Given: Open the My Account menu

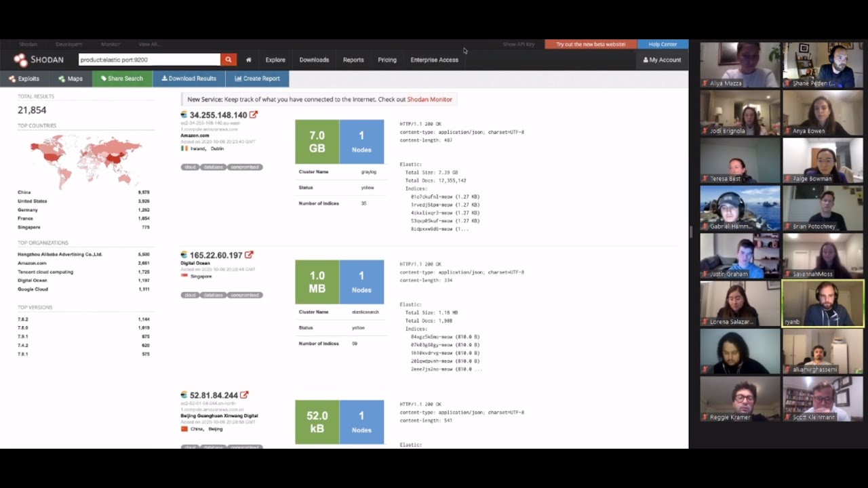Looking at the screenshot, I should [662, 60].
